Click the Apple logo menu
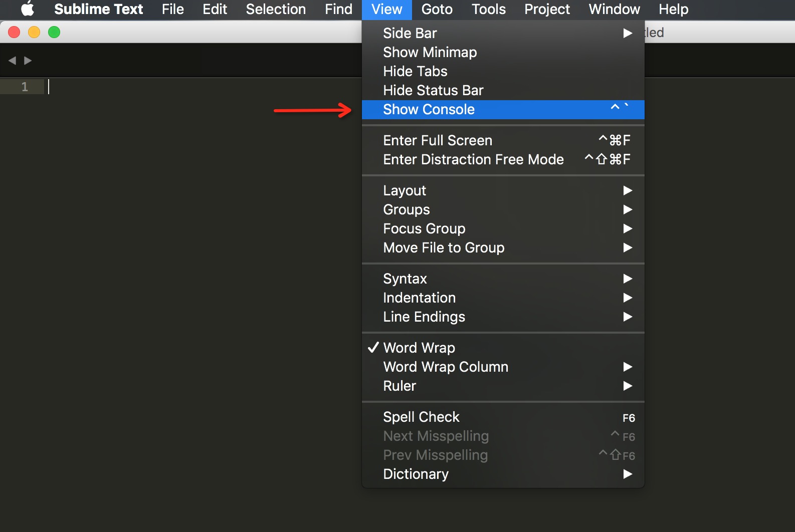Viewport: 795px width, 532px height. click(x=28, y=9)
